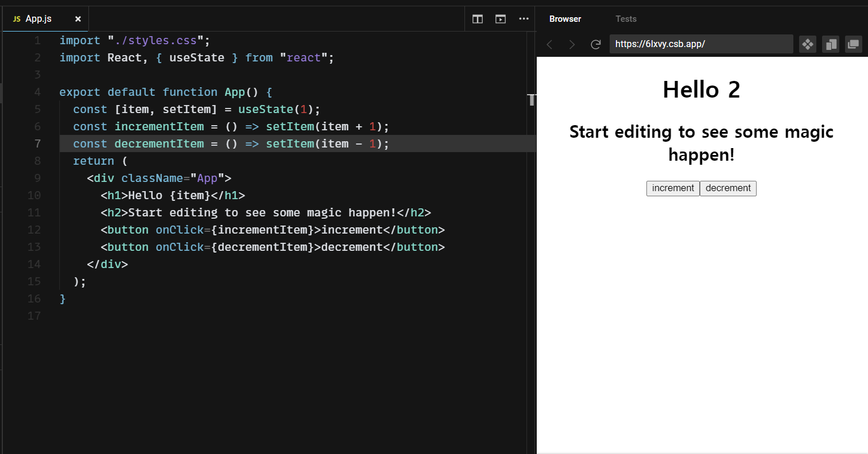The image size is (868, 454).
Task: Click the h2 code line in editor
Action: (266, 212)
